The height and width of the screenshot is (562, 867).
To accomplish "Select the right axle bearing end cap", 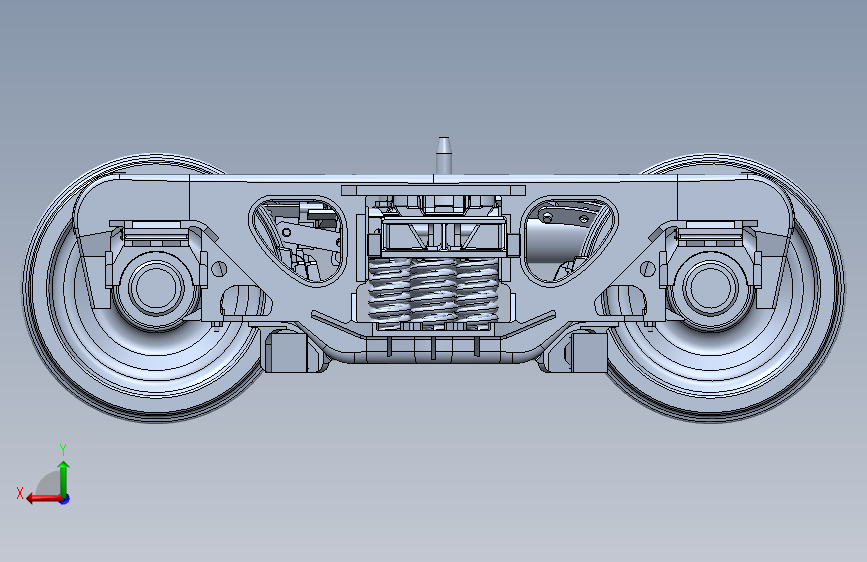I will click(x=711, y=288).
